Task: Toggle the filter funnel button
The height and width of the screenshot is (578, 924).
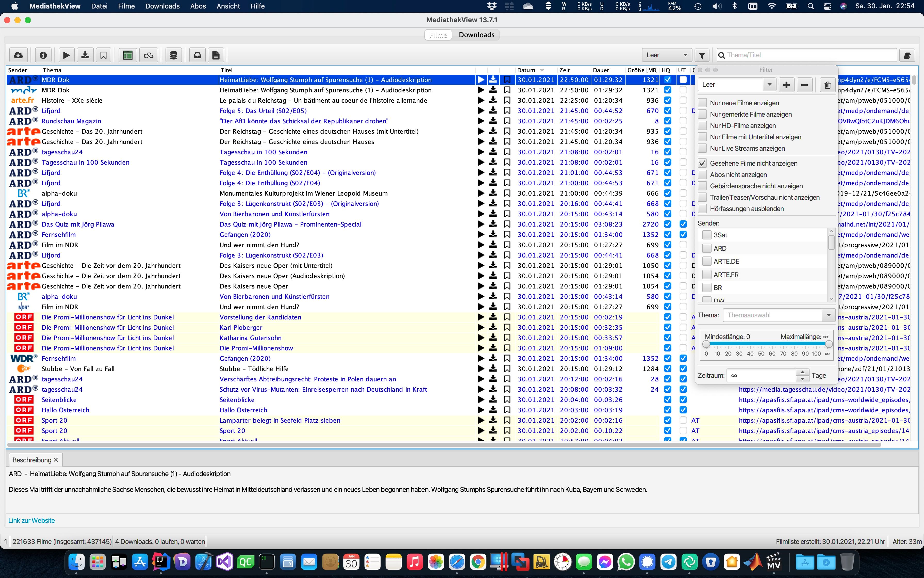Action: [702, 55]
